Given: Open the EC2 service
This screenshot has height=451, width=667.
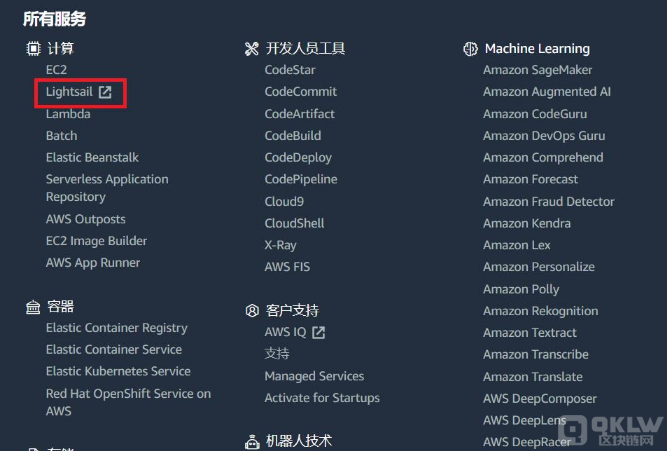Looking at the screenshot, I should pyautogui.click(x=57, y=70).
